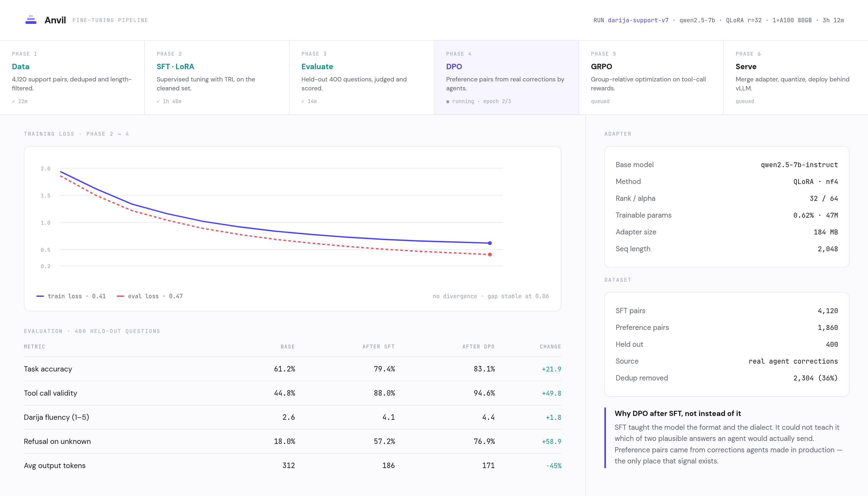
Task: Click the checkmark next to 22m
Action: coord(13,101)
